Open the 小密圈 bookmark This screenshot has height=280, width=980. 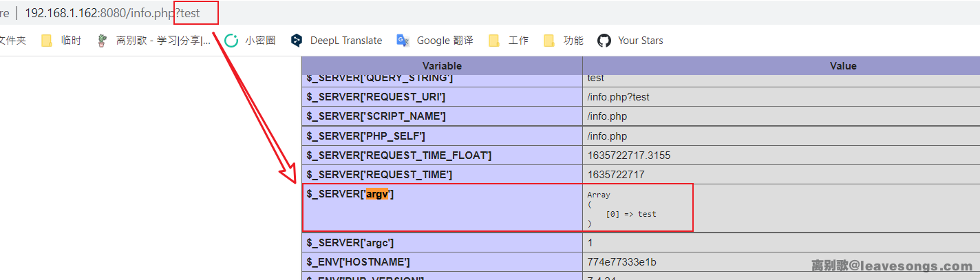tap(251, 41)
